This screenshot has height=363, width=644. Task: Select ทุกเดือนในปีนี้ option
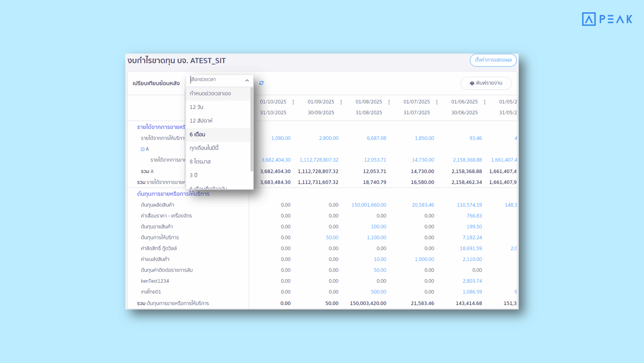point(204,148)
